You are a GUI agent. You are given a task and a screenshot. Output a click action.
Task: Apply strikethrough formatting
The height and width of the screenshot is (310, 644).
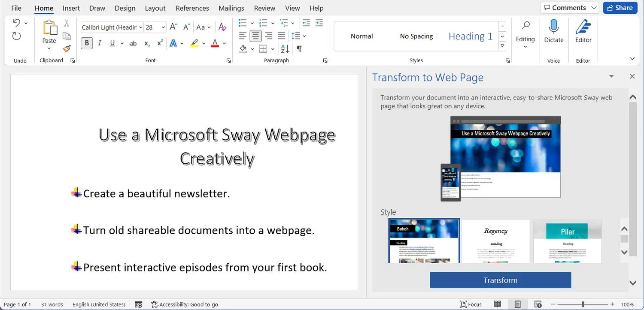tap(134, 43)
